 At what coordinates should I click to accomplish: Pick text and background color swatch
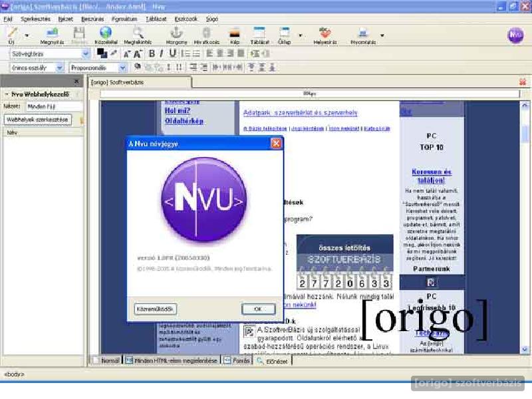102,53
